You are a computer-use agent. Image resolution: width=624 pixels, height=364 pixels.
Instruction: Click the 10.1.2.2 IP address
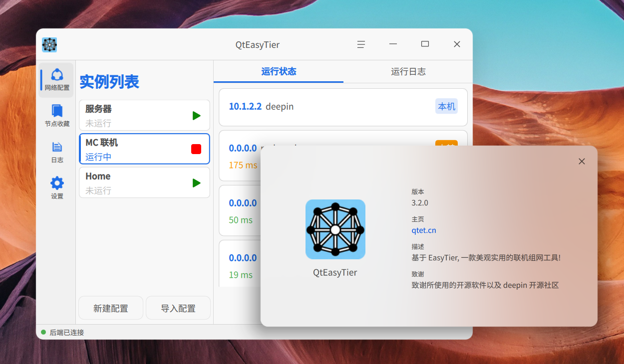click(245, 106)
